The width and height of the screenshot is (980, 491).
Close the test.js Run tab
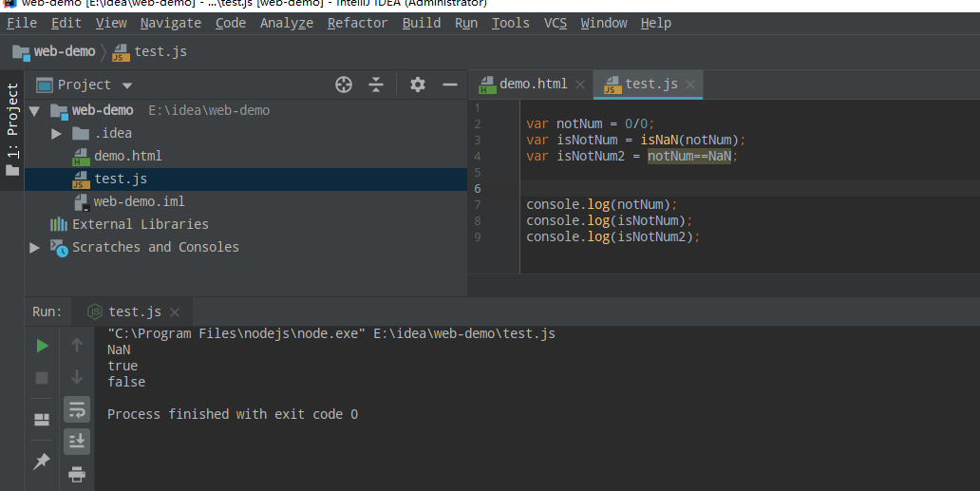[175, 312]
